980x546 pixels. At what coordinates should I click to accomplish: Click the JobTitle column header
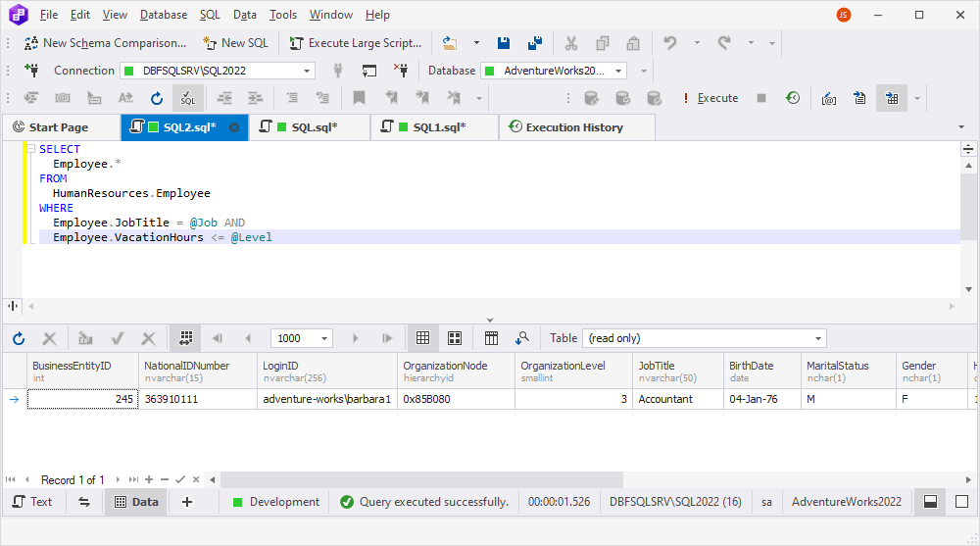coord(677,372)
